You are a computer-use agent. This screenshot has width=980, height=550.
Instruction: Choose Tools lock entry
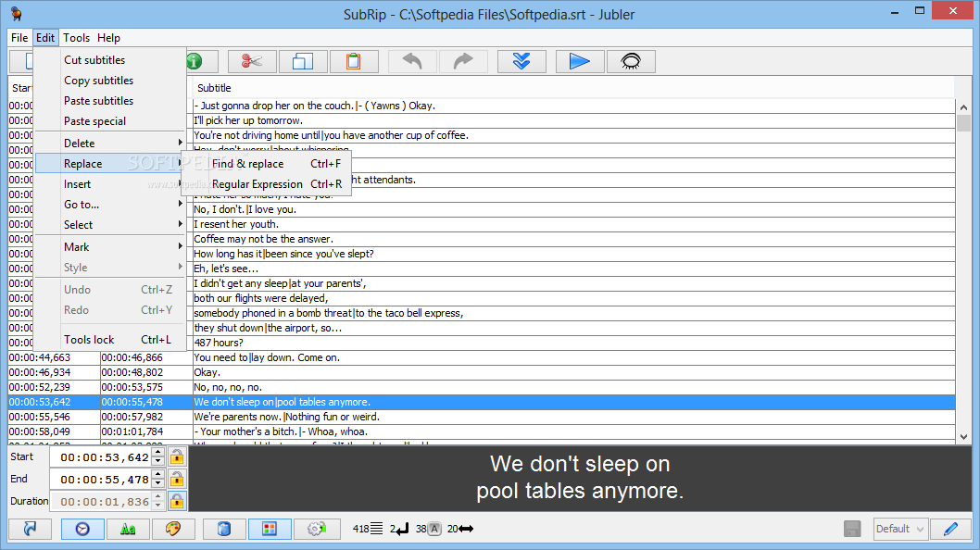click(x=110, y=340)
